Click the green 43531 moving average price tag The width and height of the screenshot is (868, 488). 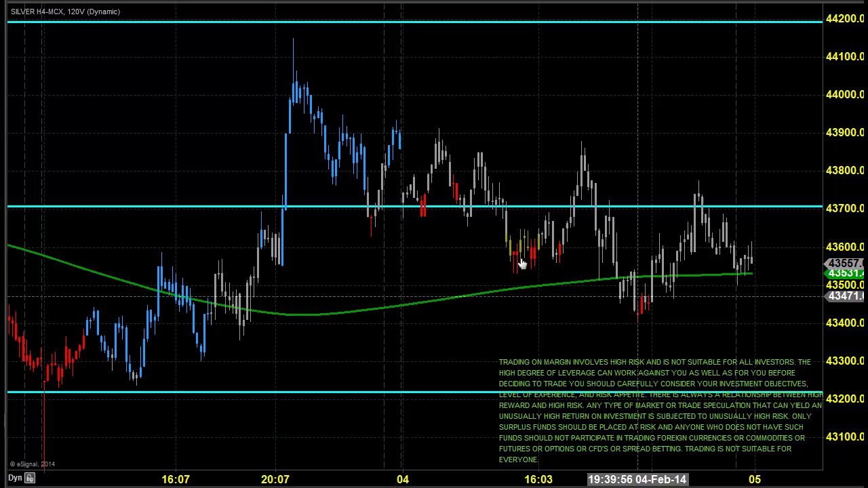coord(844,273)
